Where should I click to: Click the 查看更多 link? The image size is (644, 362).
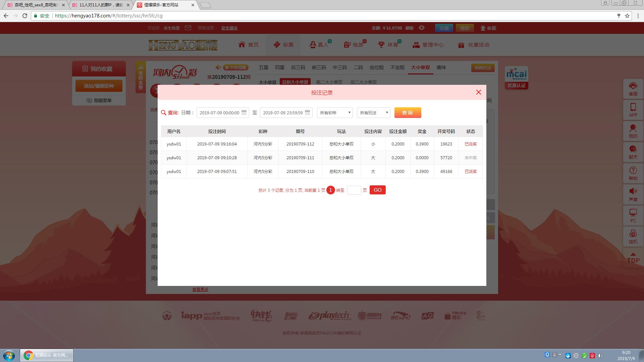[x=200, y=289]
